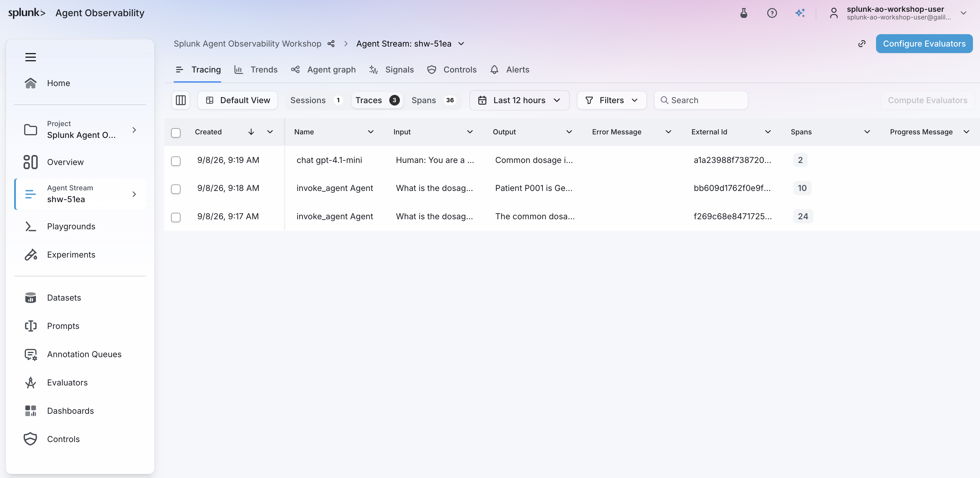
Task: Copy link using chain icon
Action: pyautogui.click(x=861, y=44)
